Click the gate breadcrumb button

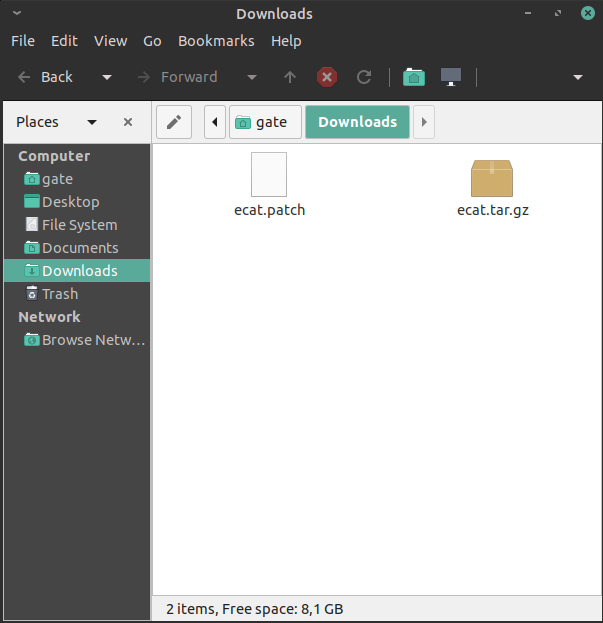[x=265, y=122]
